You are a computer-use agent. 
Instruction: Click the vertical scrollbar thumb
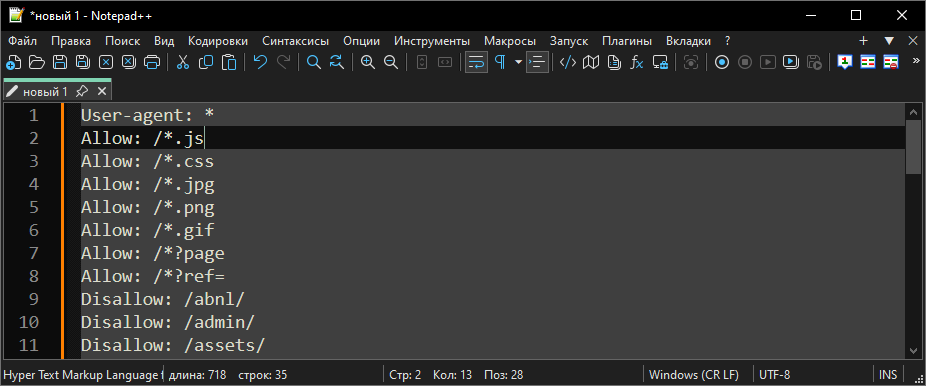pos(912,146)
